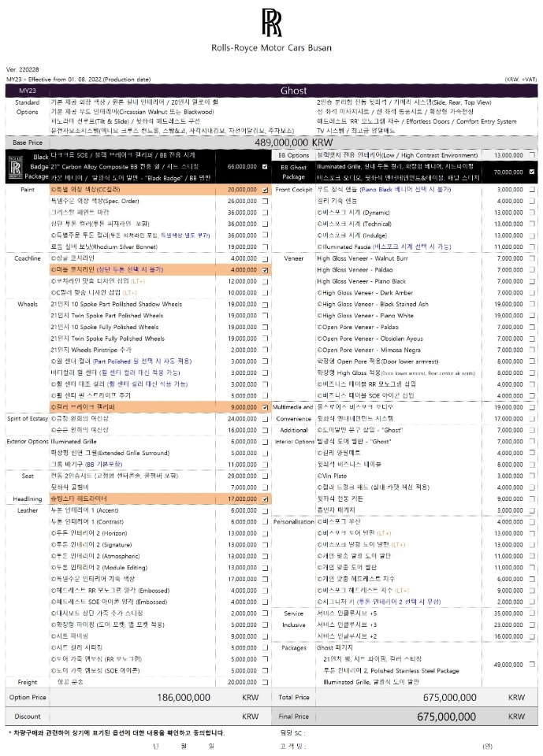Check the Signature two-tone interior option
Image resolution: width=543 pixels, height=756 pixels.
pos(265,545)
